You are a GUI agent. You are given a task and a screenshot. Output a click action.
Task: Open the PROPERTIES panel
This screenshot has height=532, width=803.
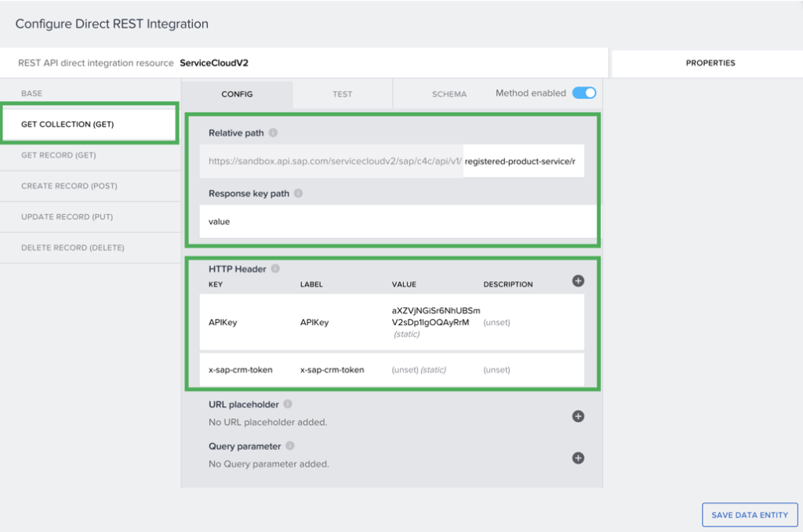click(x=710, y=63)
